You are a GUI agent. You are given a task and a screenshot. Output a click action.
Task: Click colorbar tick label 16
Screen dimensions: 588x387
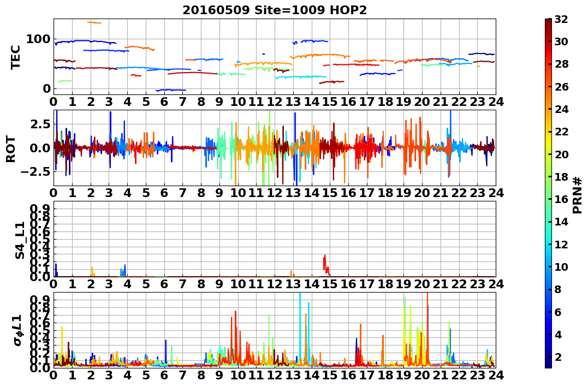[x=561, y=199]
